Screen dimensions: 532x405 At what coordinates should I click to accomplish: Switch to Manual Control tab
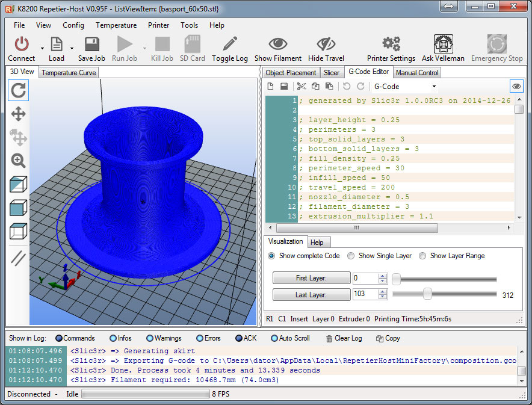point(417,73)
